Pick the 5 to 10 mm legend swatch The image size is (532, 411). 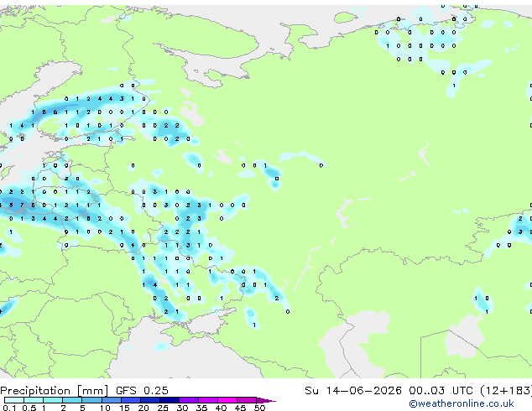[91, 400]
